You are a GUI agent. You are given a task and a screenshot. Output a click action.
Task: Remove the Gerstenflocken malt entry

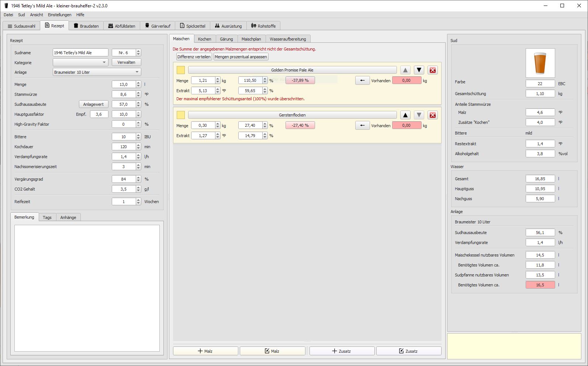(432, 115)
